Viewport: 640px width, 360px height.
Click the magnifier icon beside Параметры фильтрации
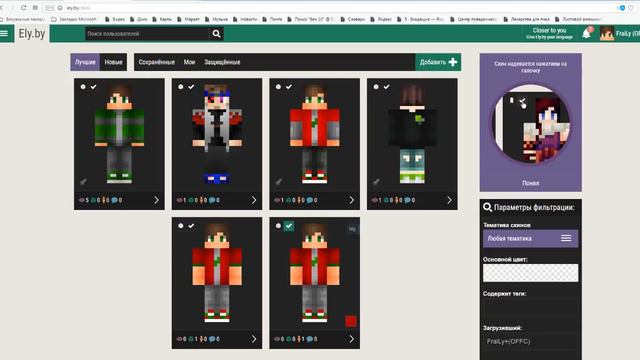487,207
